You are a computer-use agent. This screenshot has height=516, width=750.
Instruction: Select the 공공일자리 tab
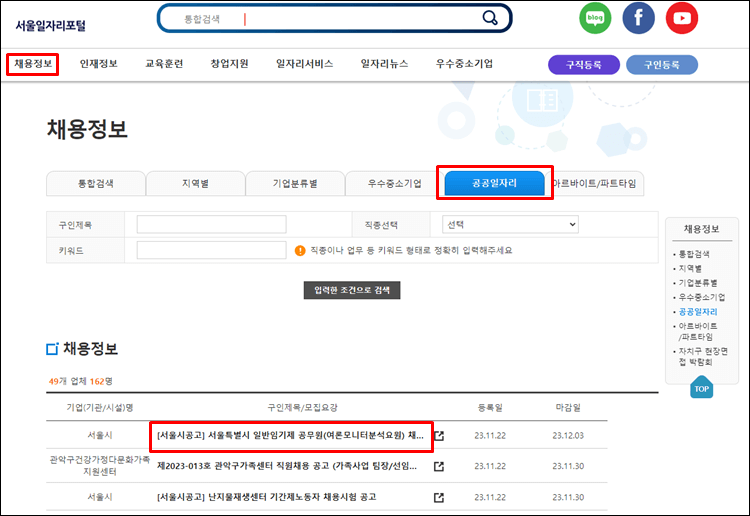[495, 184]
